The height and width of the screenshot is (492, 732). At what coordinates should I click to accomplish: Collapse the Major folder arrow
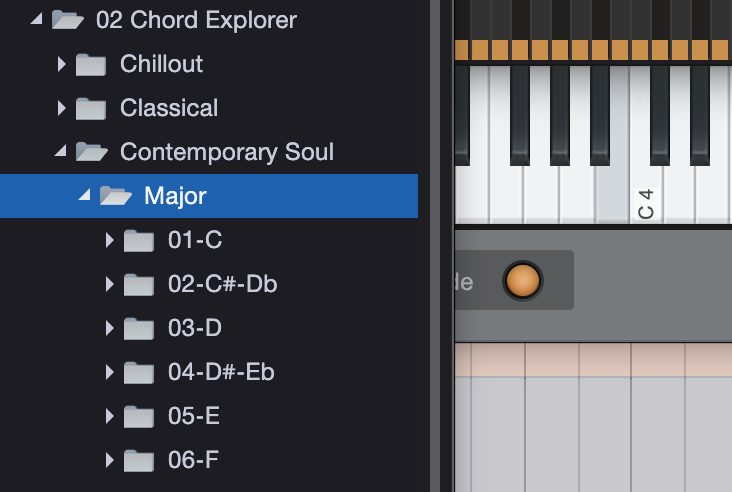click(x=85, y=196)
